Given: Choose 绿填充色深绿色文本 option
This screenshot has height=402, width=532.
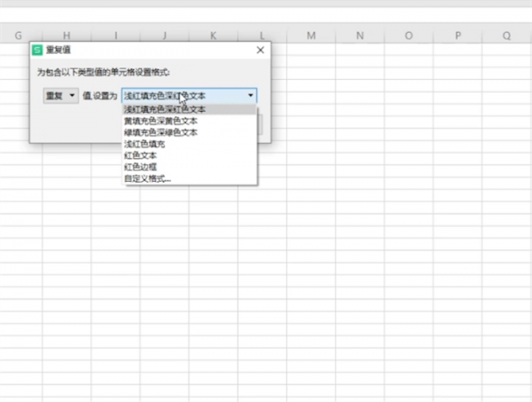Looking at the screenshot, I should pyautogui.click(x=189, y=132).
